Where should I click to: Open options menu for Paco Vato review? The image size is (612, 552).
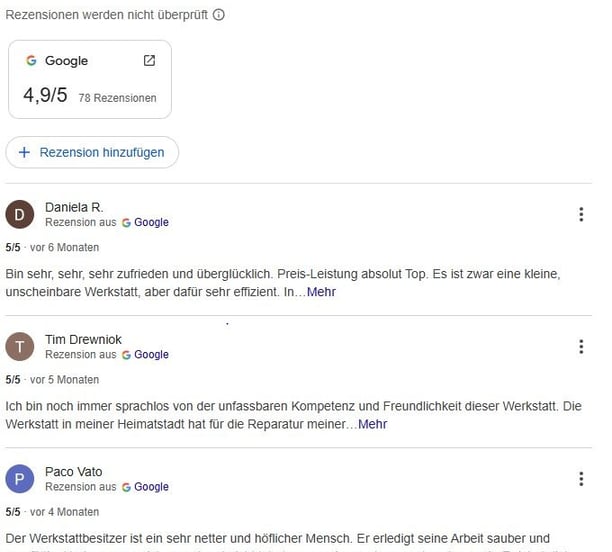(x=580, y=478)
